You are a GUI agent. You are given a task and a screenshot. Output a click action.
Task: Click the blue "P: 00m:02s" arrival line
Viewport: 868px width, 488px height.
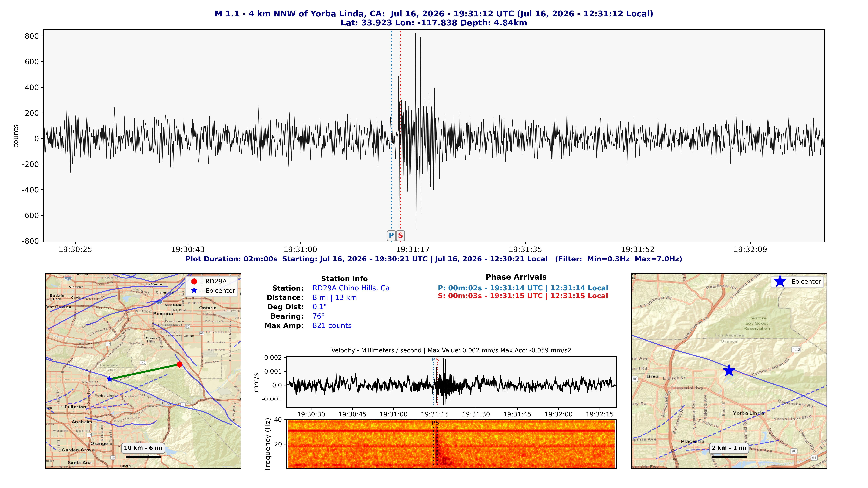(x=523, y=288)
